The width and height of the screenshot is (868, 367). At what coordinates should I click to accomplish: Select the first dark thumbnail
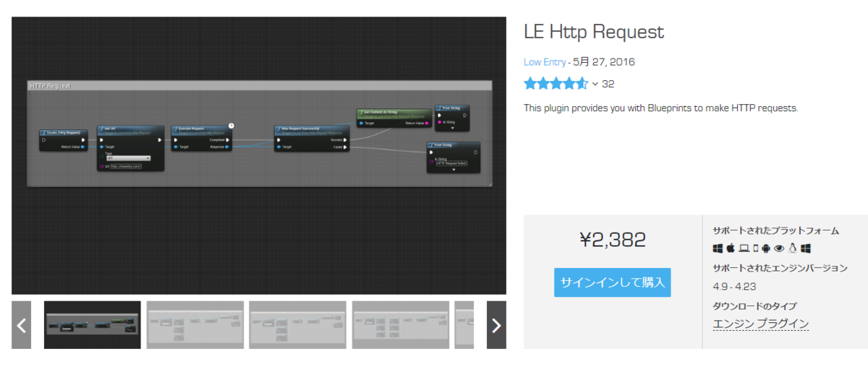[x=92, y=325]
